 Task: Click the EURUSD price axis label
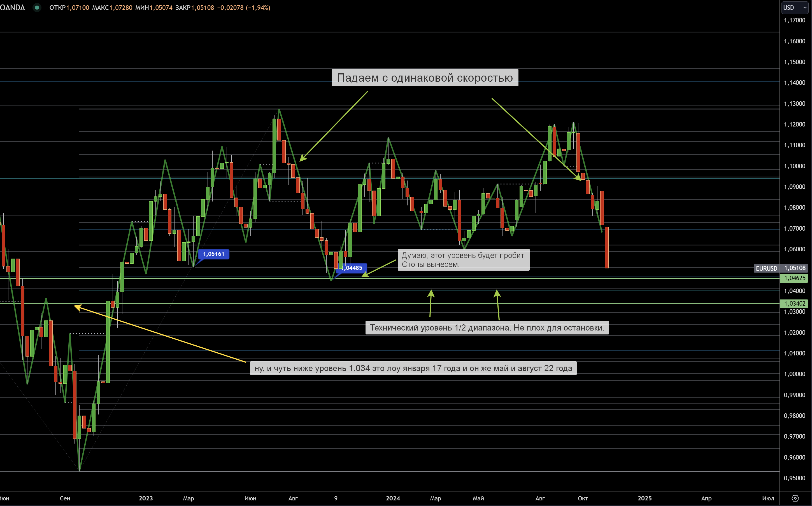[766, 268]
